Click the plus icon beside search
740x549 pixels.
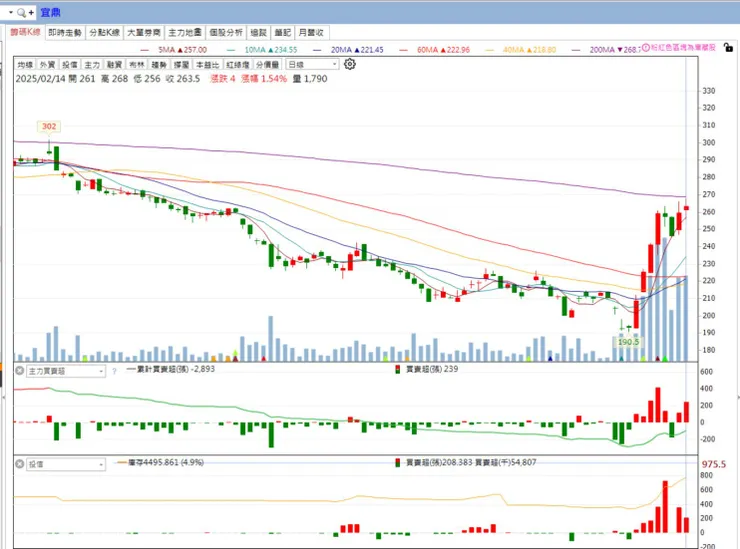coord(31,13)
